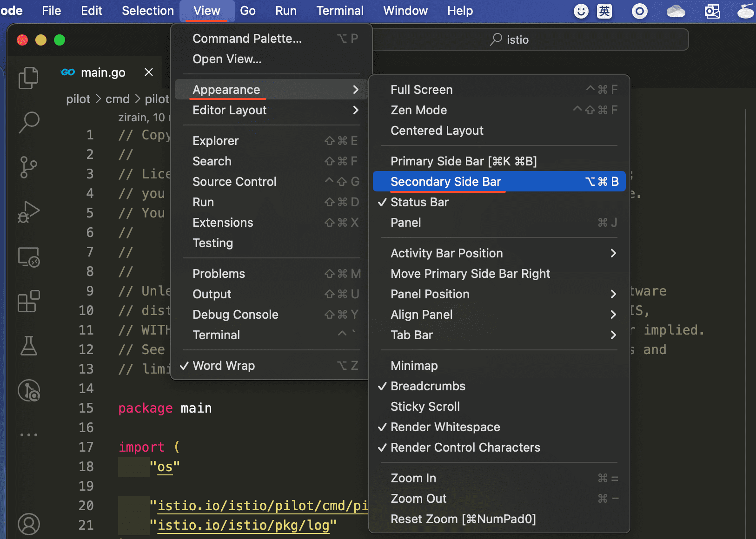Viewport: 756px width, 539px height.
Task: Open Source Control activity bar icon
Action: click(28, 167)
